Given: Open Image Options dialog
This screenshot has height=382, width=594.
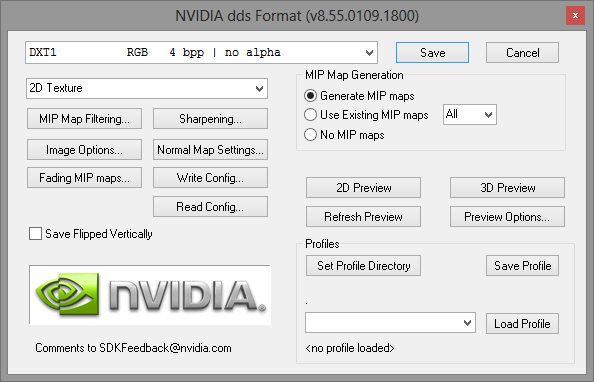Looking at the screenshot, I should coord(84,150).
